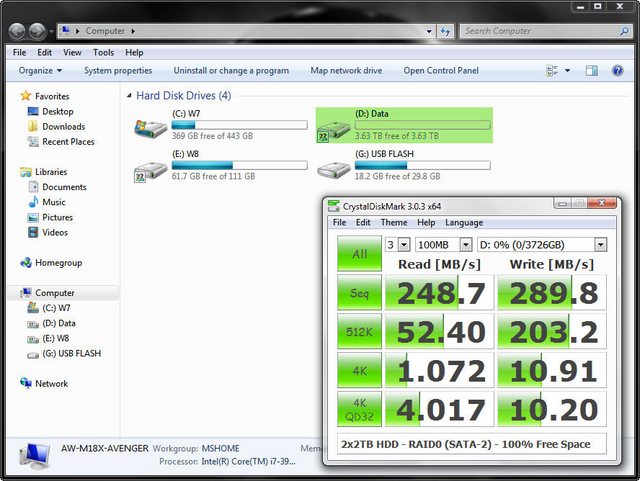This screenshot has height=481, width=640.
Task: Select the (D:) Data drive icon
Action: pos(334,131)
